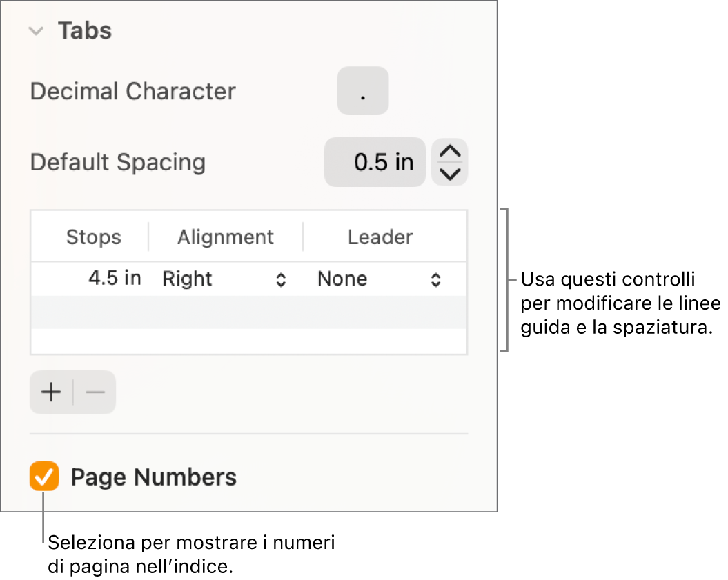This screenshot has height=580, width=728.
Task: Uncheck the Page Numbers checkbox
Action: [44, 477]
